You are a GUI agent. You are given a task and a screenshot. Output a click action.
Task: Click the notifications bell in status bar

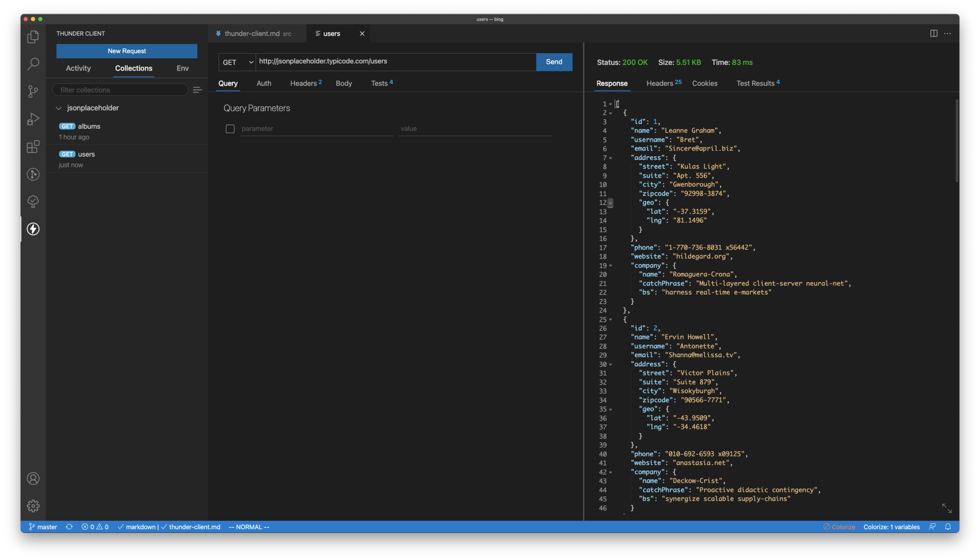[x=948, y=527]
